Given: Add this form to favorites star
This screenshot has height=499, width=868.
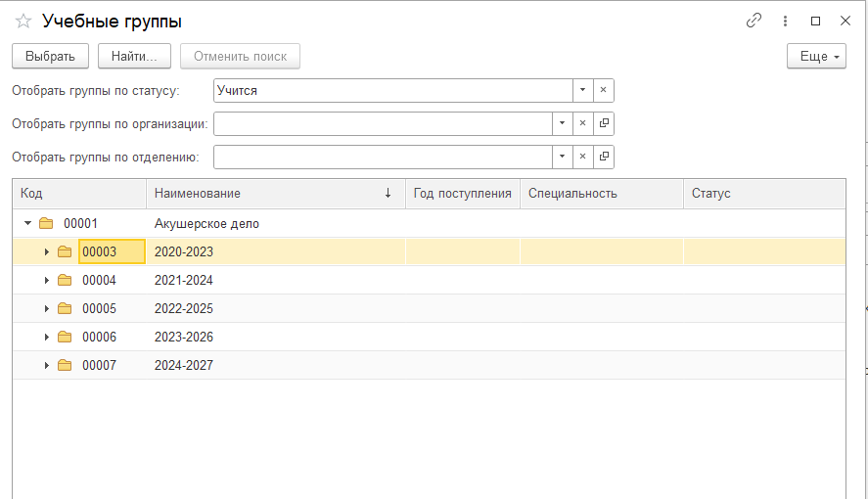Looking at the screenshot, I should pyautogui.click(x=23, y=21).
